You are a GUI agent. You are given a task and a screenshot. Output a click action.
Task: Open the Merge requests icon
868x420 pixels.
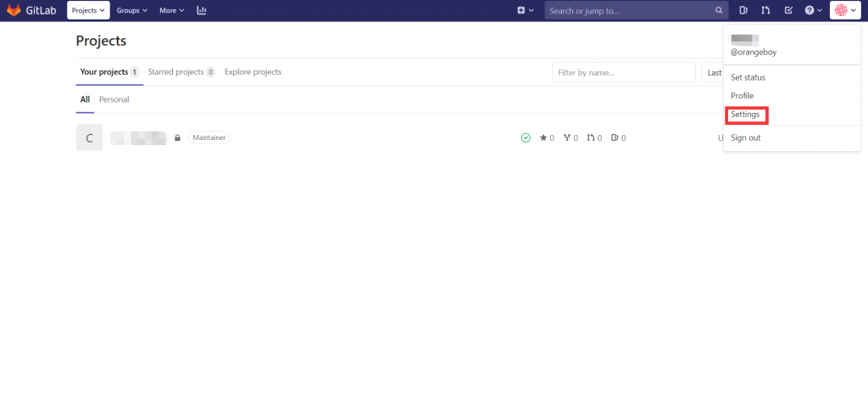click(x=765, y=11)
